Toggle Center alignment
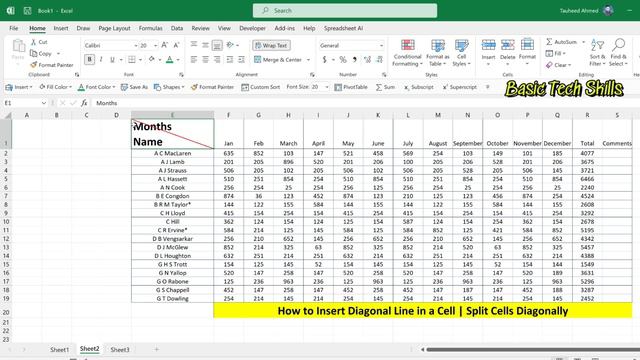640x360 pixels. 205,60
